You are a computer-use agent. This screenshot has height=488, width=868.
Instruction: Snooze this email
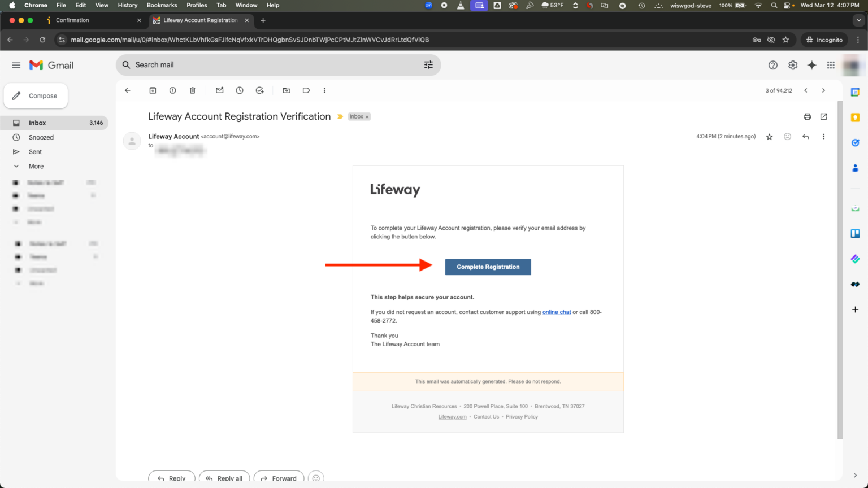click(239, 90)
